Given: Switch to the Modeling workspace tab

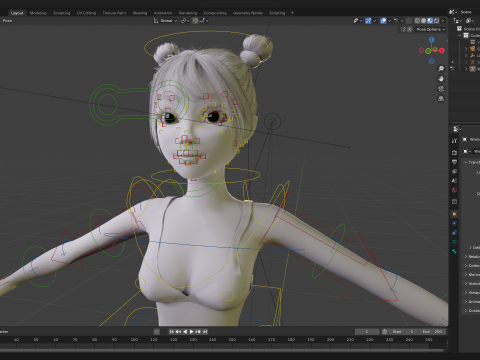Looking at the screenshot, I should tap(38, 13).
